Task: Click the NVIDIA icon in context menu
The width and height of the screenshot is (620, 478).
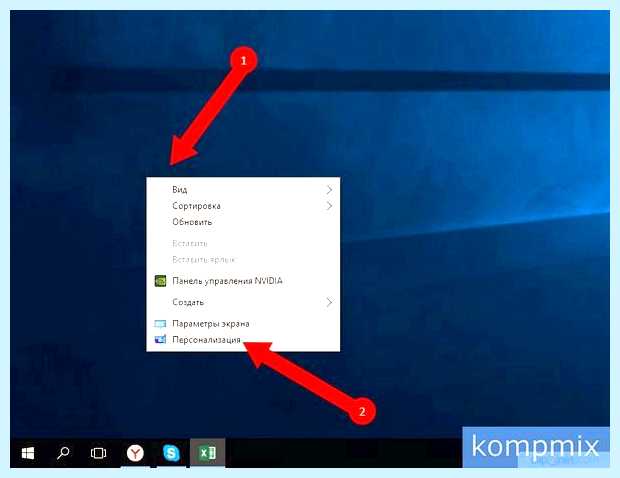Action: pos(160,281)
